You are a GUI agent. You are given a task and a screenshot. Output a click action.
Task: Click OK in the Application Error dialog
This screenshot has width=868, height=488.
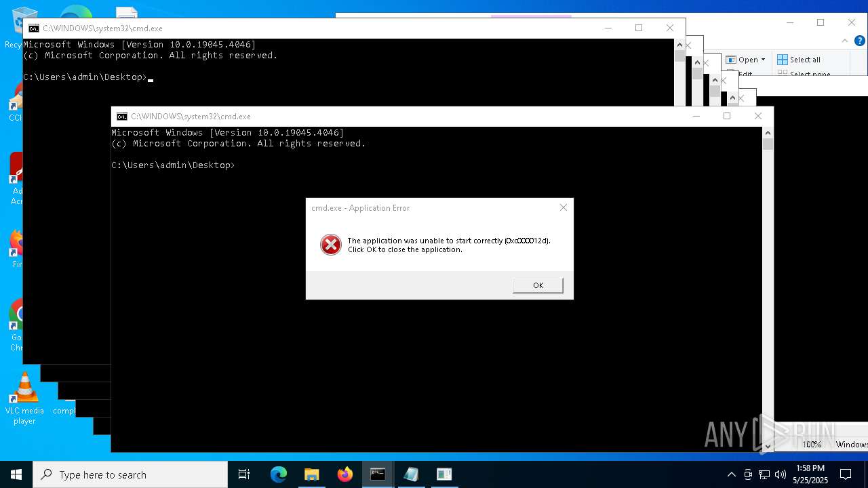[538, 285]
